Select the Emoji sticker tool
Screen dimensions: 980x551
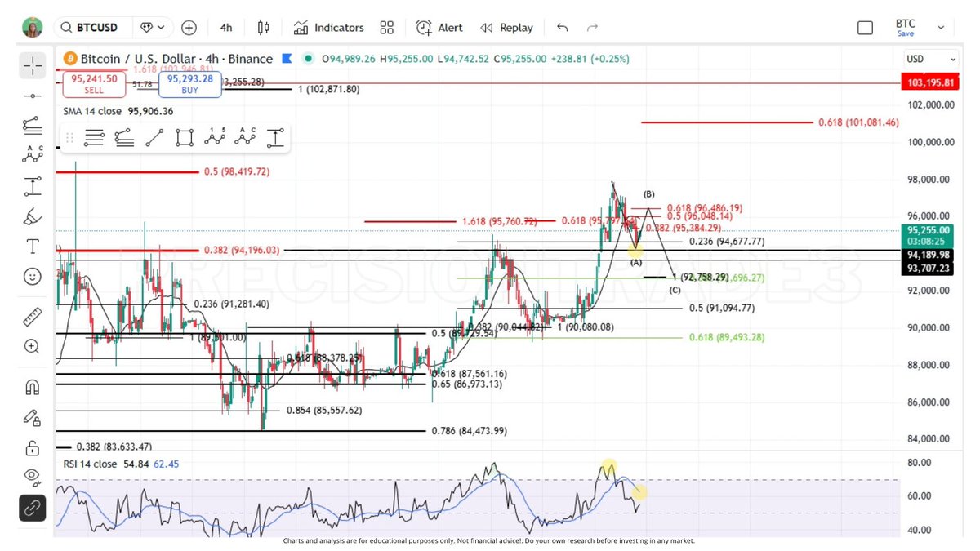pos(33,276)
